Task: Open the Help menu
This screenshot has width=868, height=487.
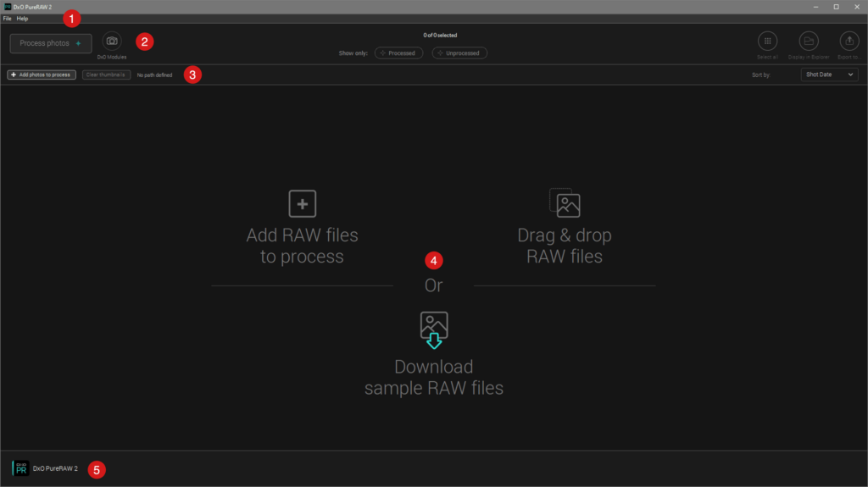Action: (22, 19)
